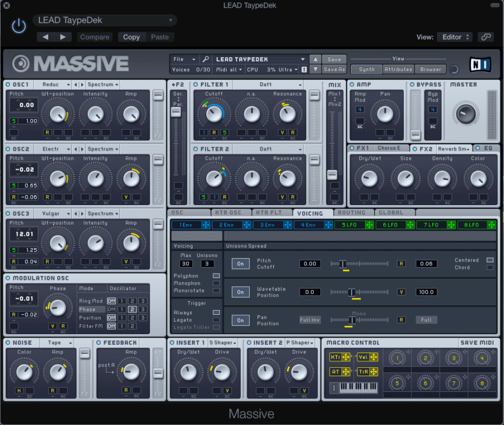Switch to the Browser view tab
Screen dimensions: 504x425
pyautogui.click(x=430, y=69)
